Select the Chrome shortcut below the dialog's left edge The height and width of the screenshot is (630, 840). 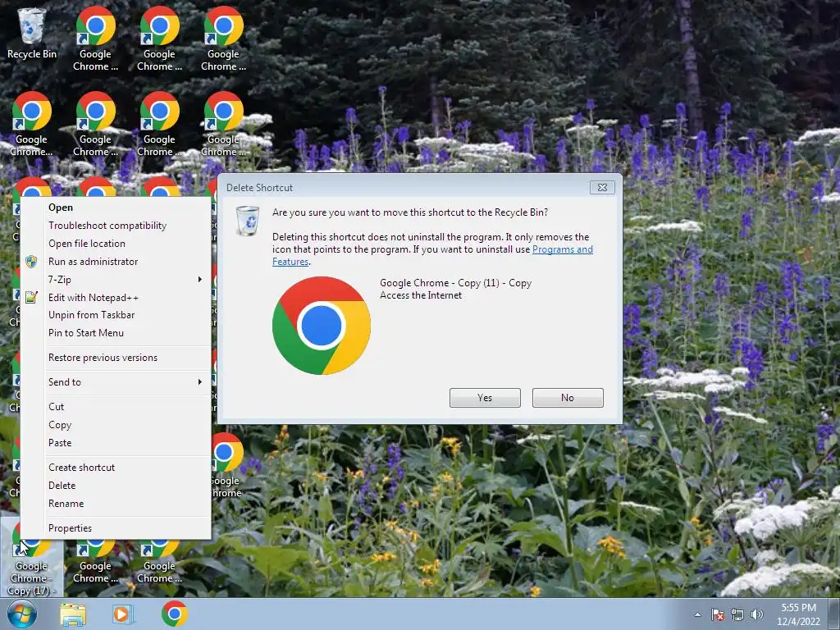click(226, 465)
